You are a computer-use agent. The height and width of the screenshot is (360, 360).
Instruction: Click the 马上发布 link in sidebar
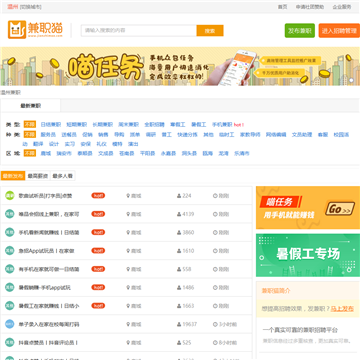coord(342,309)
